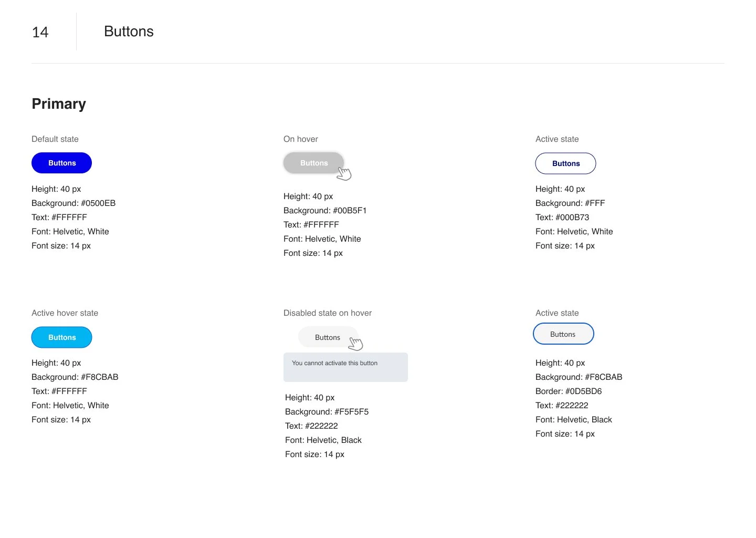The width and height of the screenshot is (756, 538).
Task: Click the Buttons page title heading
Action: coord(129,32)
